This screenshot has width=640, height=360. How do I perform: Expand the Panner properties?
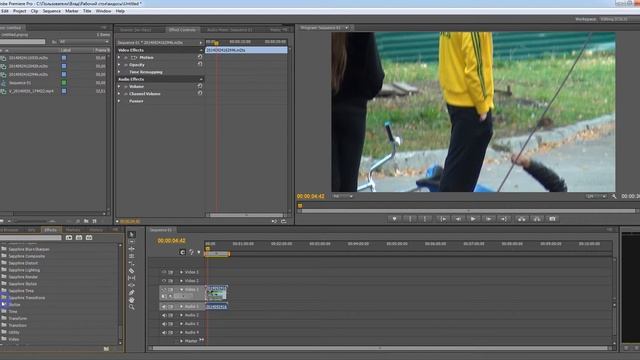(119, 101)
